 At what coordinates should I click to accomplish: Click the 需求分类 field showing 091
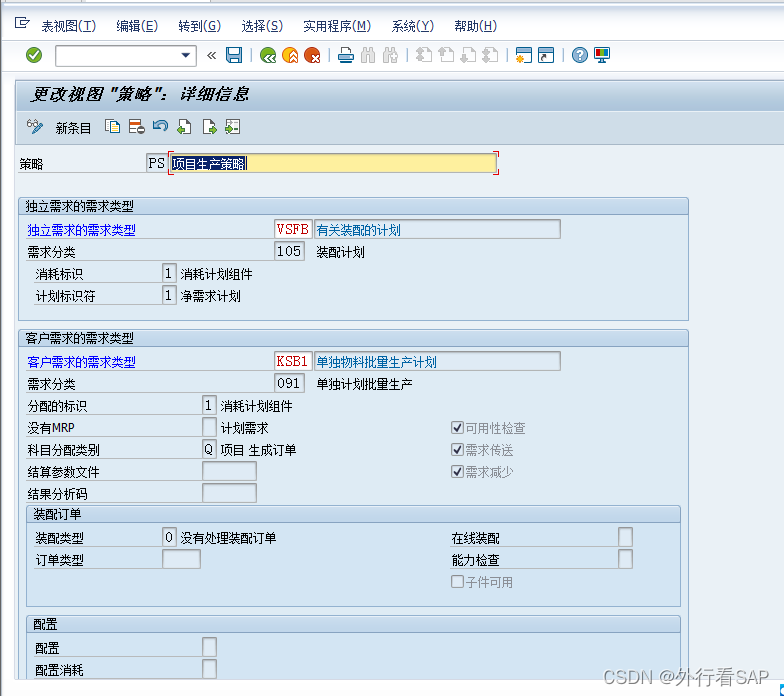click(x=290, y=383)
